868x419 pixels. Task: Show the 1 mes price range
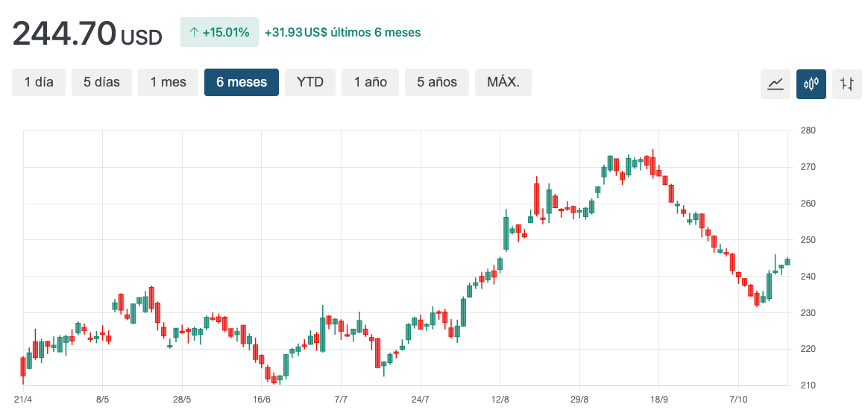click(x=168, y=82)
